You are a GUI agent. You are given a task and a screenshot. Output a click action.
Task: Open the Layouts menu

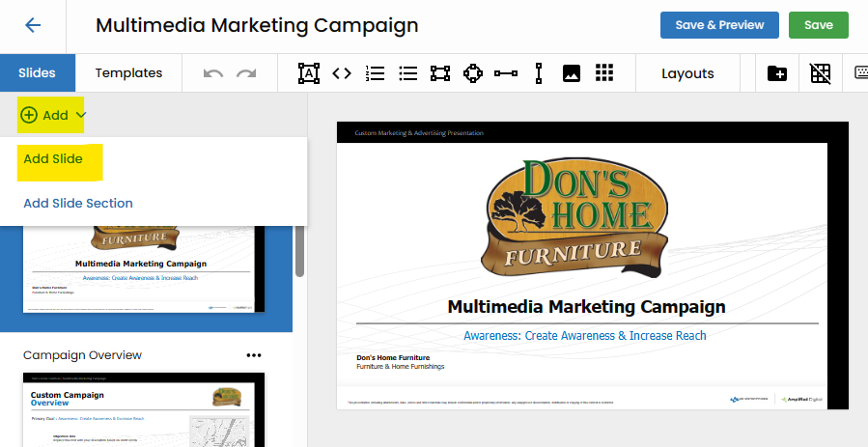(x=687, y=73)
